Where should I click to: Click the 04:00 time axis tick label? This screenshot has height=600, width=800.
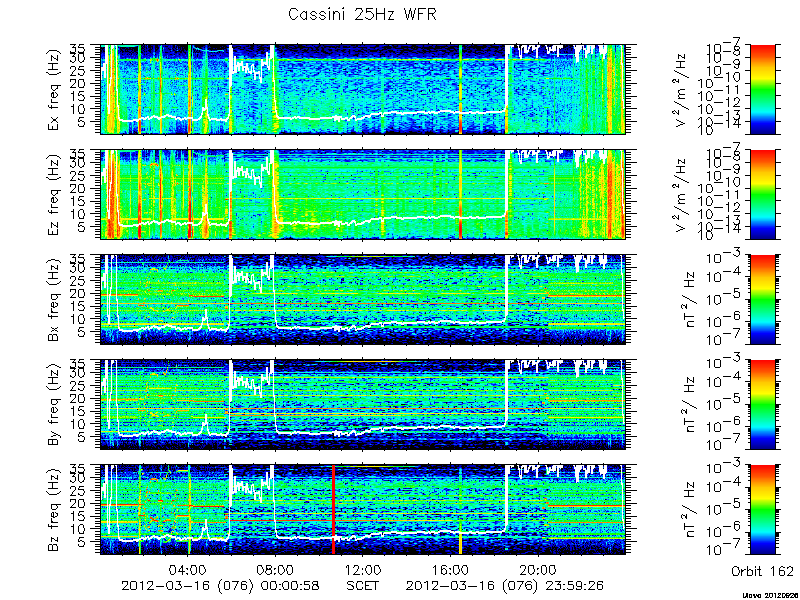[x=188, y=569]
